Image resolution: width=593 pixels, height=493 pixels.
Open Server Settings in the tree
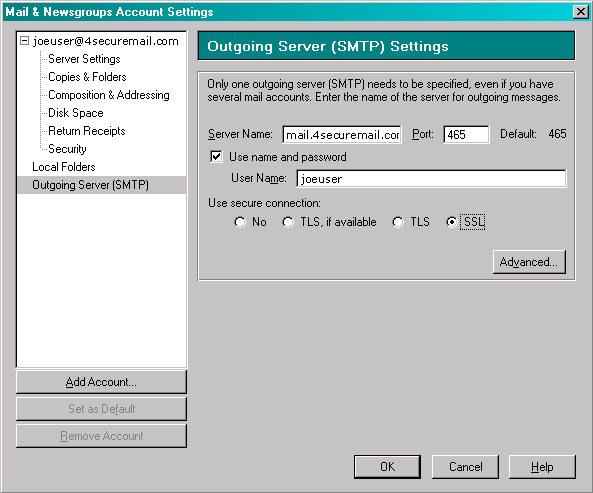tap(84, 59)
